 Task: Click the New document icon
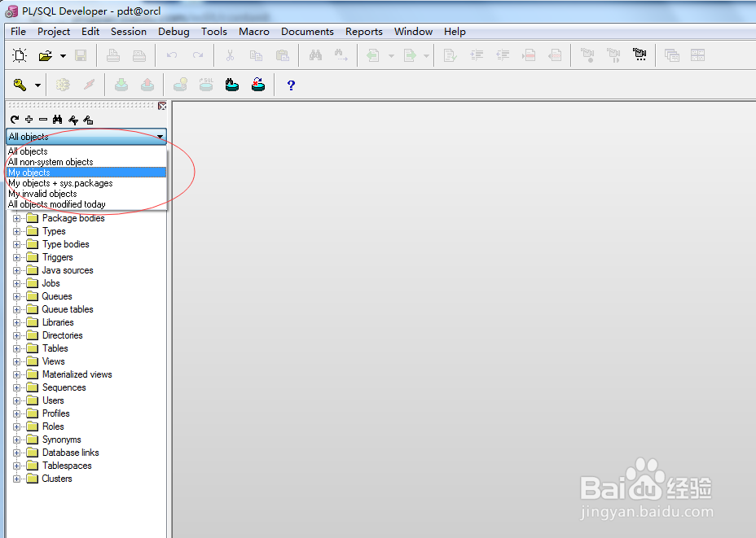tap(20, 55)
